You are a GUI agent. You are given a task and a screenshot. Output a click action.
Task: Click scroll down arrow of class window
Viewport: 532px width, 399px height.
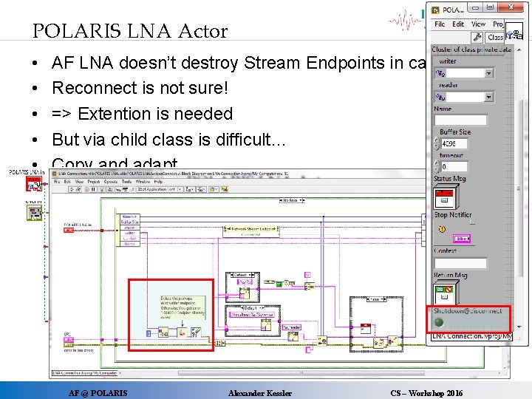pos(519,327)
